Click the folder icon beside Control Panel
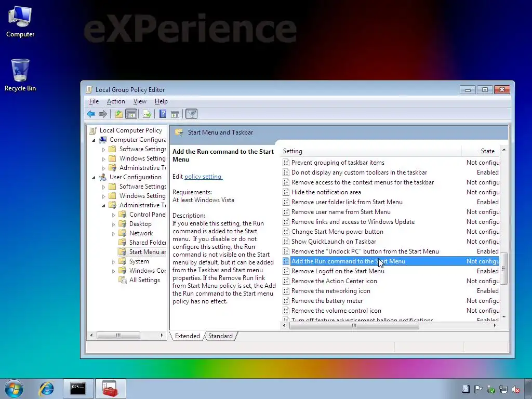This screenshot has width=532, height=399. (x=123, y=215)
